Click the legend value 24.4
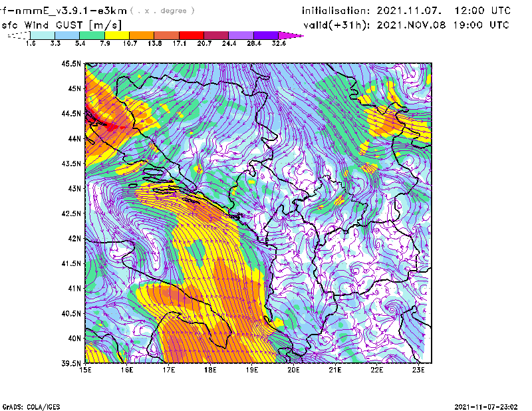The height and width of the screenshot is (411, 532). coord(229,43)
